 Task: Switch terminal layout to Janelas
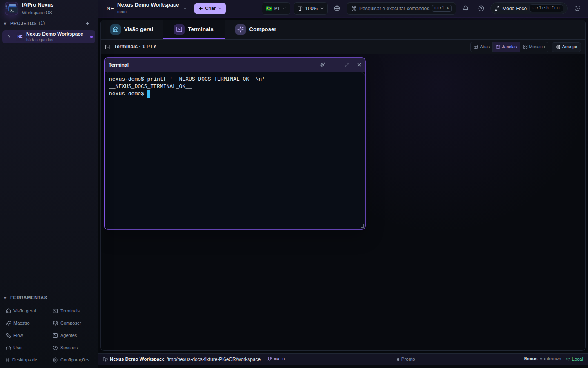(x=506, y=47)
